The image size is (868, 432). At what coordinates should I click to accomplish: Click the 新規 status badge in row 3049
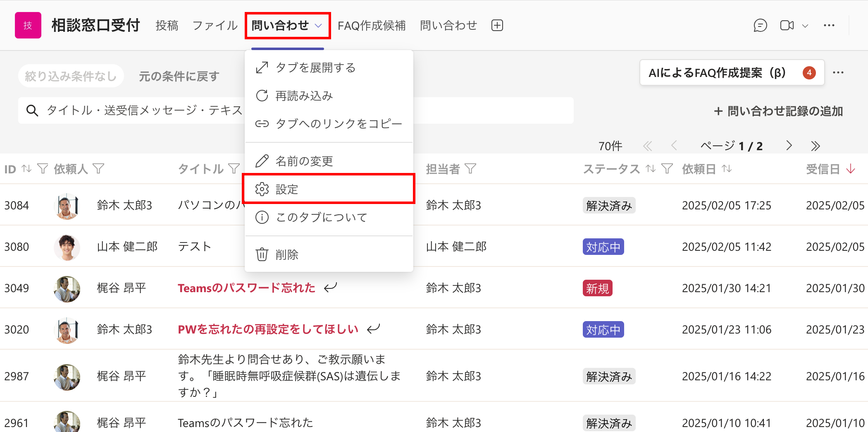[598, 288]
